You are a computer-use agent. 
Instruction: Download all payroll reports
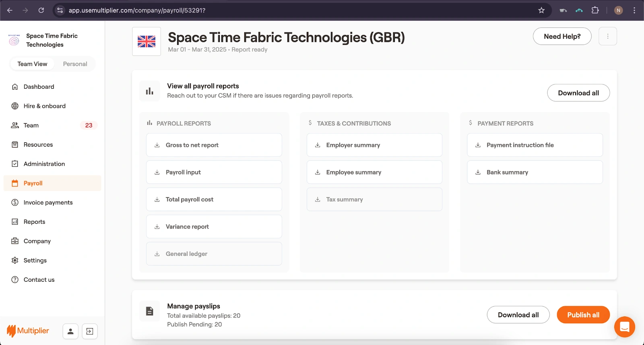click(x=578, y=93)
